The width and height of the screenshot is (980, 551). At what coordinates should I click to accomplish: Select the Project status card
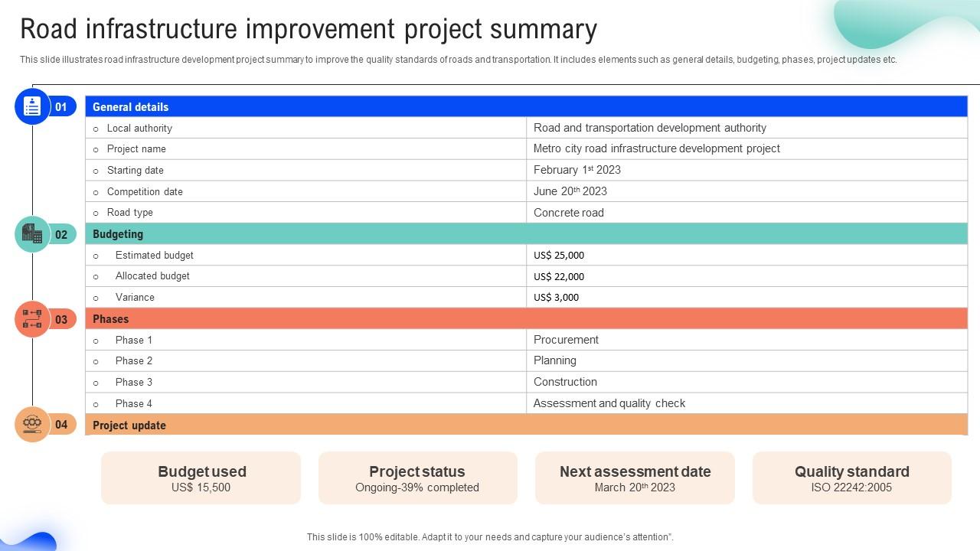pyautogui.click(x=417, y=478)
